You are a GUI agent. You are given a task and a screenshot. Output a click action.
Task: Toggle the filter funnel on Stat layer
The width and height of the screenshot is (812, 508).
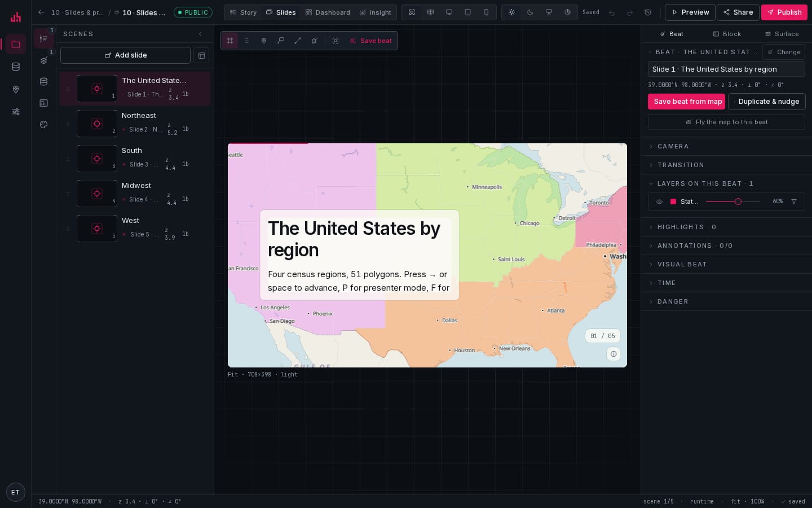[x=794, y=202]
